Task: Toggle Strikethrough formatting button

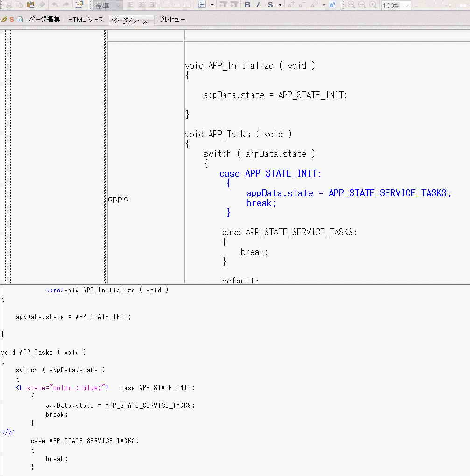Action: pos(270,5)
